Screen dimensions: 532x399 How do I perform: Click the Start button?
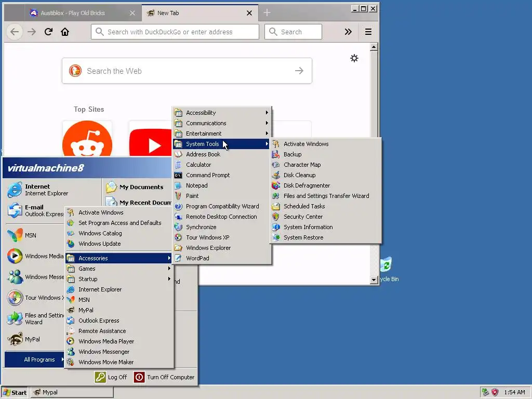pyautogui.click(x=15, y=393)
